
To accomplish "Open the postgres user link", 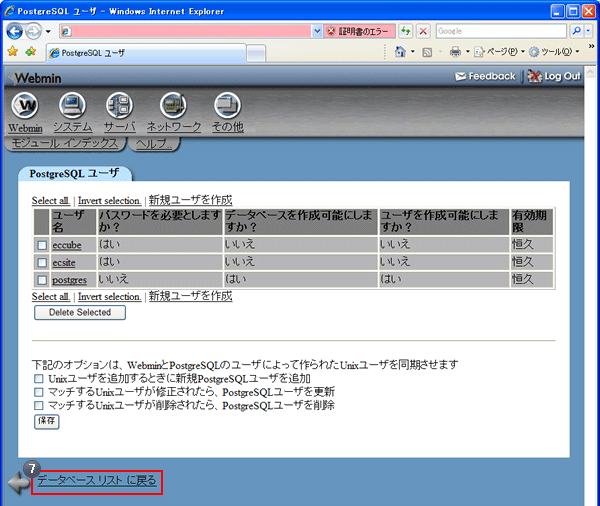I will tap(70, 280).
